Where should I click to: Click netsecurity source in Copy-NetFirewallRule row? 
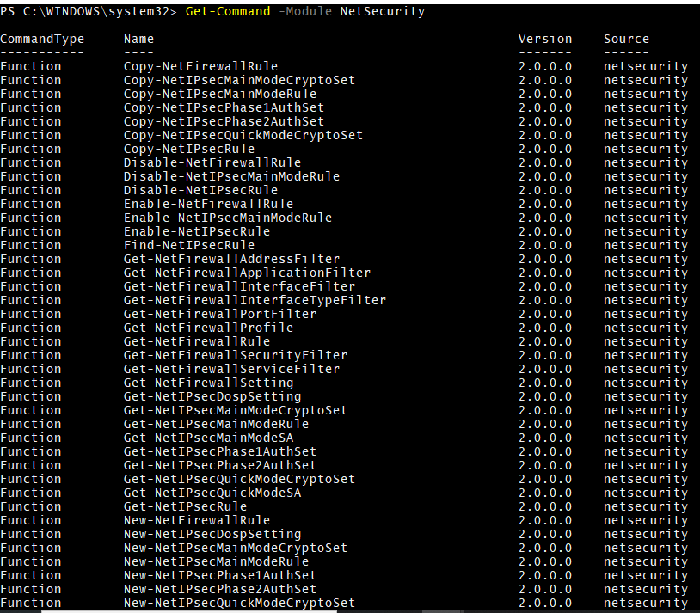(646, 66)
